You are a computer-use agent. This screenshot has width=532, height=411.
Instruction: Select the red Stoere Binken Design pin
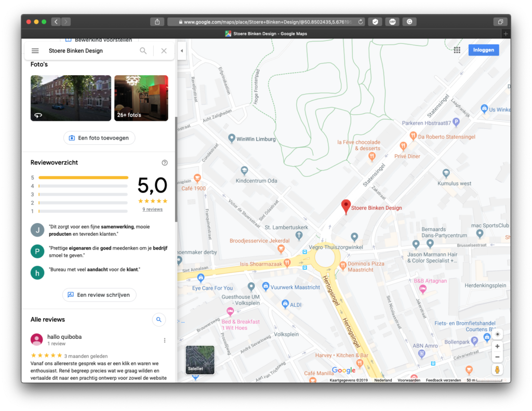(x=345, y=207)
